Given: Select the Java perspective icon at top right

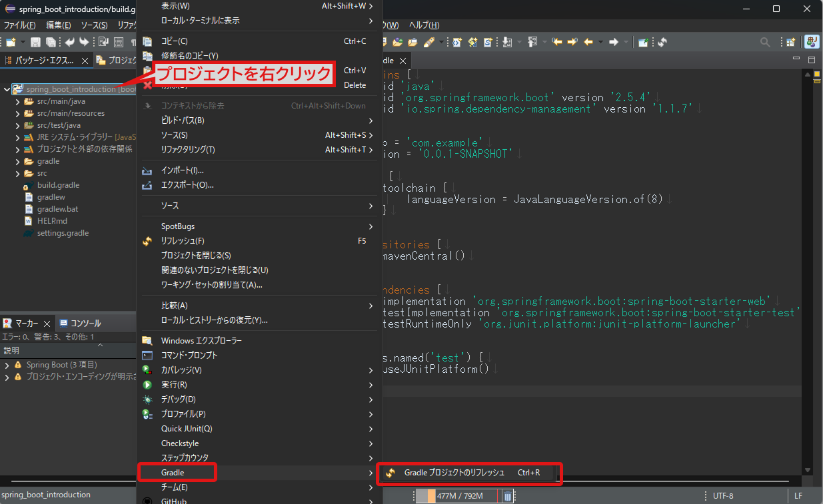Looking at the screenshot, I should [813, 42].
